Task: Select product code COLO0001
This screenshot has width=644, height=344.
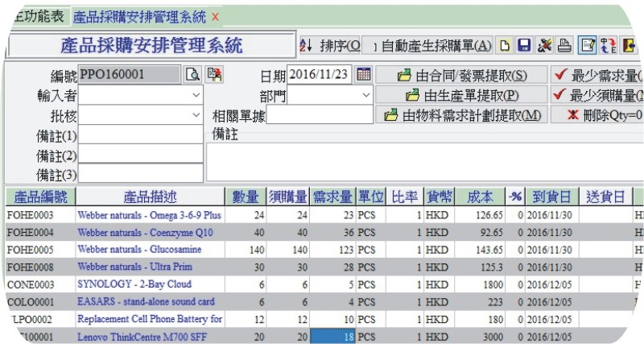Action: tap(31, 302)
